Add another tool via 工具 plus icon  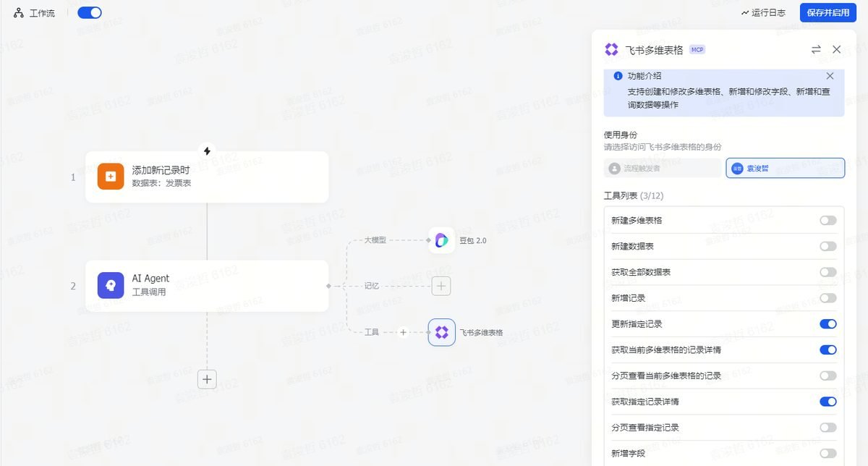tap(404, 332)
